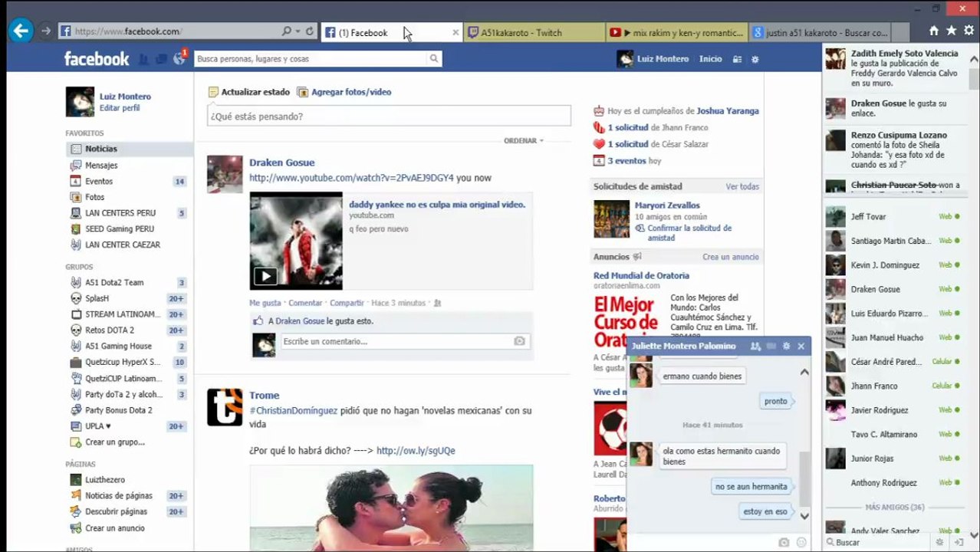The width and height of the screenshot is (980, 552).
Task: Switch to A51kakaroto - Twitch tab
Action: [533, 32]
